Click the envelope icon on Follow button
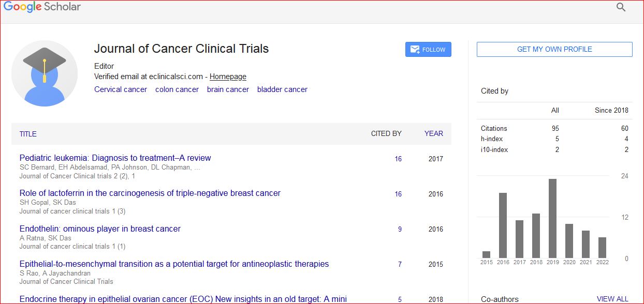Screen dimensions: 644x304 (415, 49)
